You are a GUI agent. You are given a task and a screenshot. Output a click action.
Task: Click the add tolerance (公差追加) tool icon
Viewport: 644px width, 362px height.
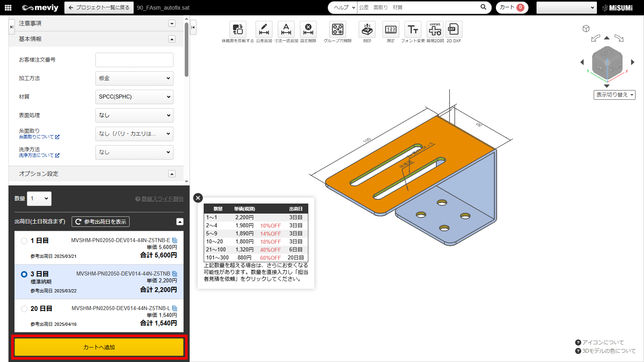click(x=264, y=30)
